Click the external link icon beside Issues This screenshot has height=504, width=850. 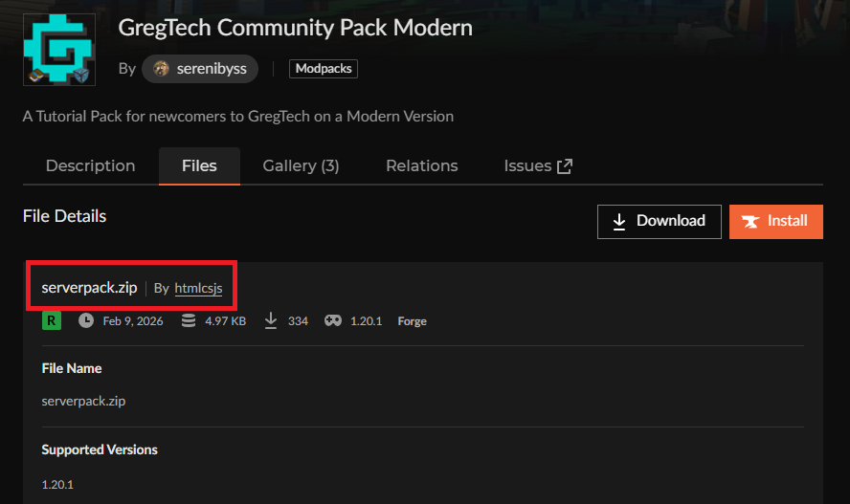pos(565,166)
